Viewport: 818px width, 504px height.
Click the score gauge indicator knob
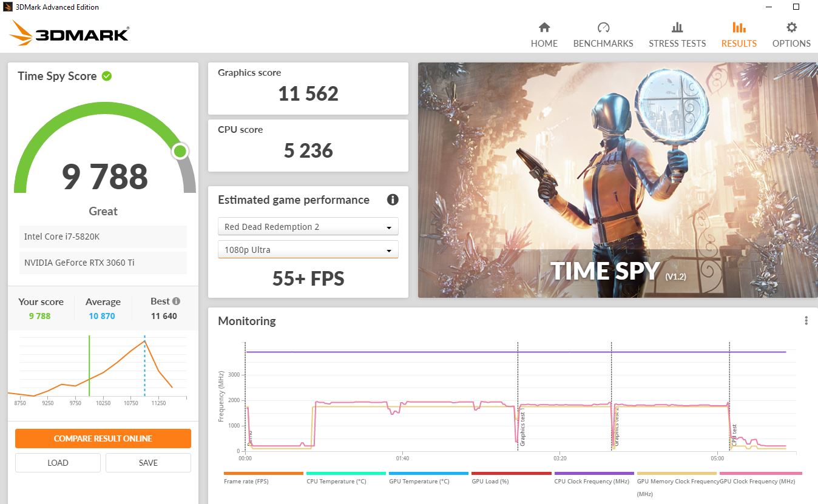180,151
